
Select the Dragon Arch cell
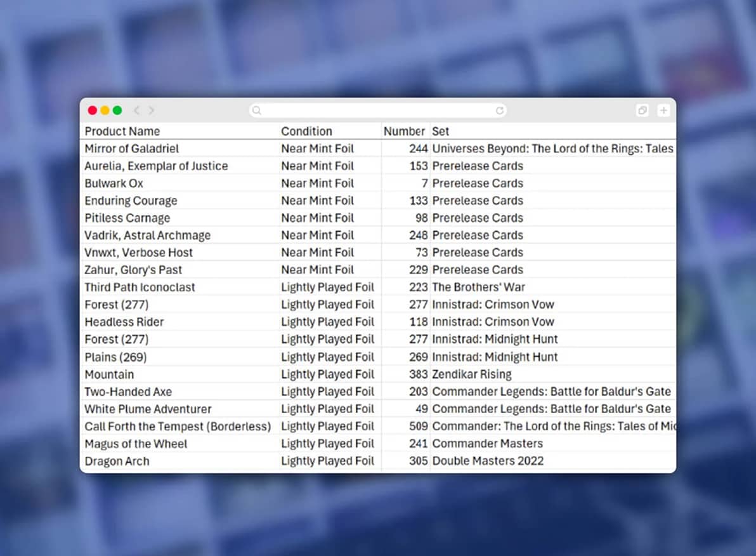117,461
